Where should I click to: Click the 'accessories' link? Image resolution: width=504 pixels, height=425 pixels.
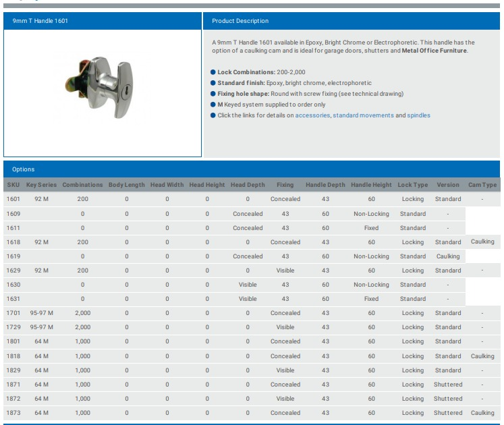click(312, 115)
